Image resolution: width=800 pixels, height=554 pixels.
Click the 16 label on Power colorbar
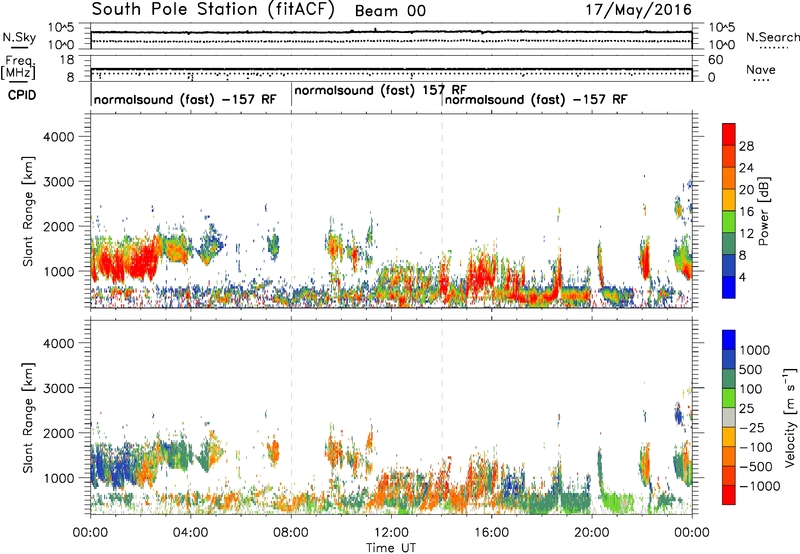[746, 212]
